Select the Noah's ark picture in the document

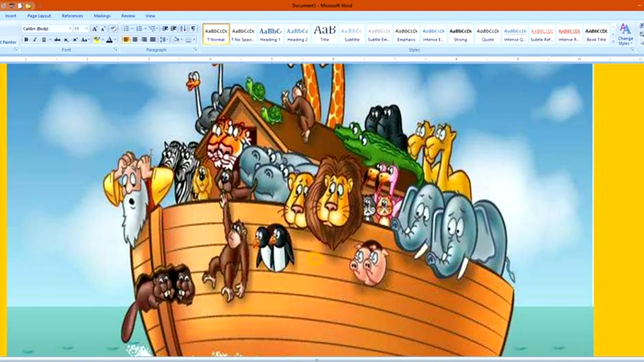[300, 210]
